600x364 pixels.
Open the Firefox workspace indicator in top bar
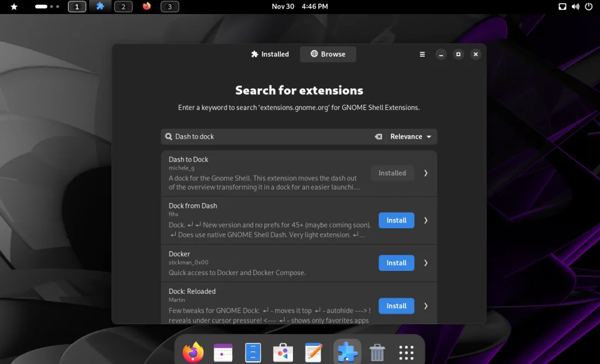pyautogui.click(x=146, y=6)
